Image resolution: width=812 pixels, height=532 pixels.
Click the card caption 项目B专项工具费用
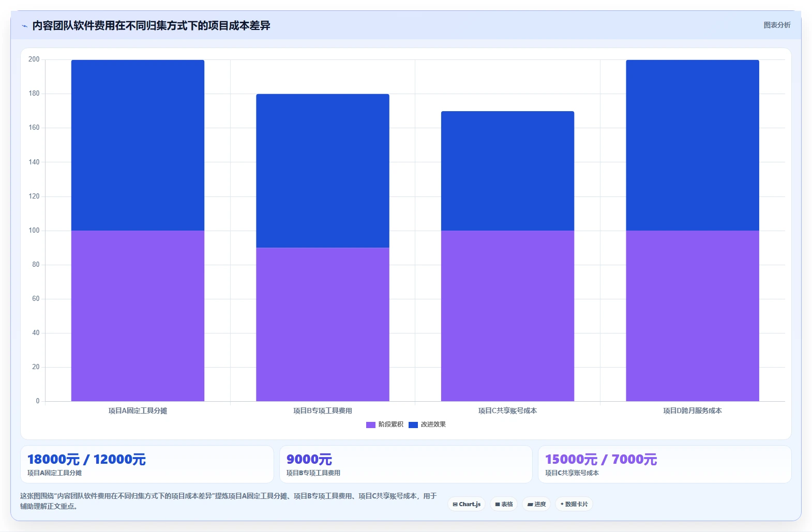313,473
